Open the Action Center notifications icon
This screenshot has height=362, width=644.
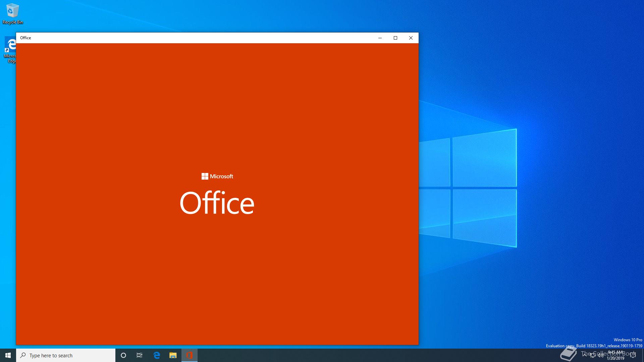[x=633, y=355]
